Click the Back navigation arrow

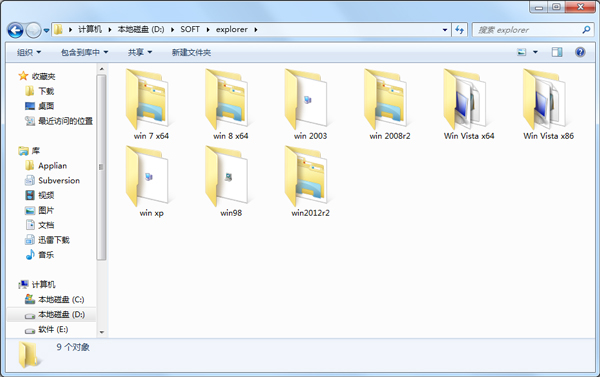pyautogui.click(x=15, y=30)
